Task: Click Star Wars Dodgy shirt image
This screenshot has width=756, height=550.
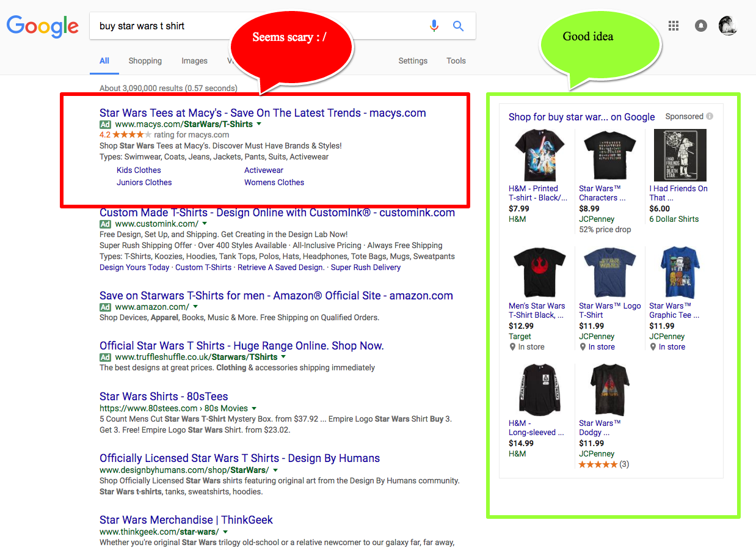Action: click(x=609, y=390)
